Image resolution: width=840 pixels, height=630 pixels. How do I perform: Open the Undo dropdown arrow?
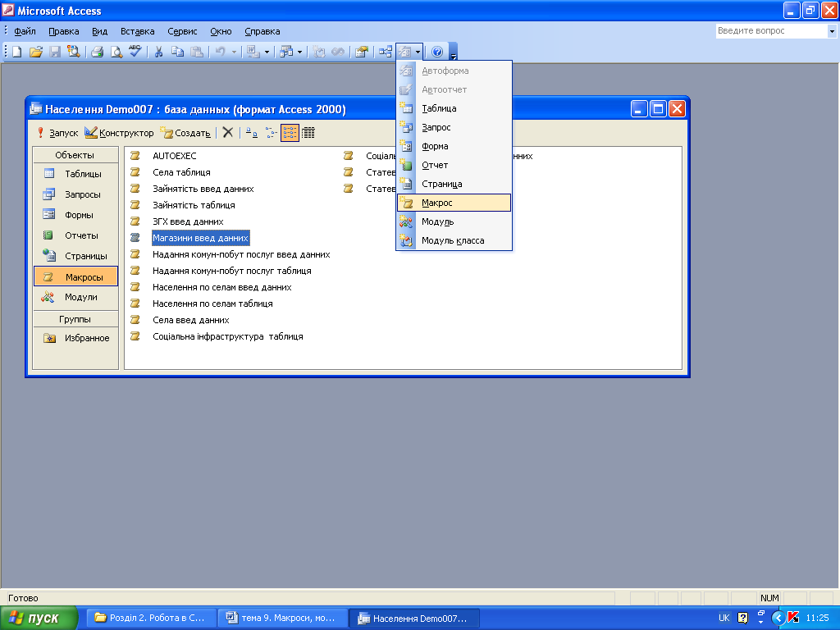click(x=234, y=52)
